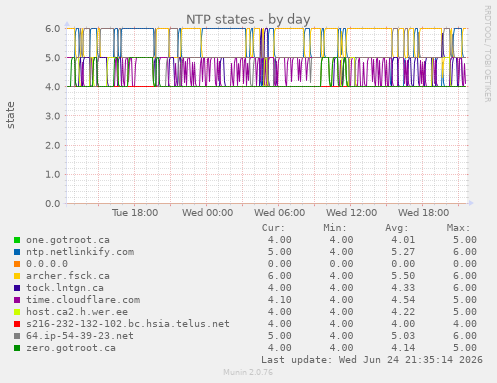The width and height of the screenshot is (497, 383).
Task: Select the s216-232-132-102.bc.hsia.telus.net legend label
Action: pyautogui.click(x=128, y=324)
